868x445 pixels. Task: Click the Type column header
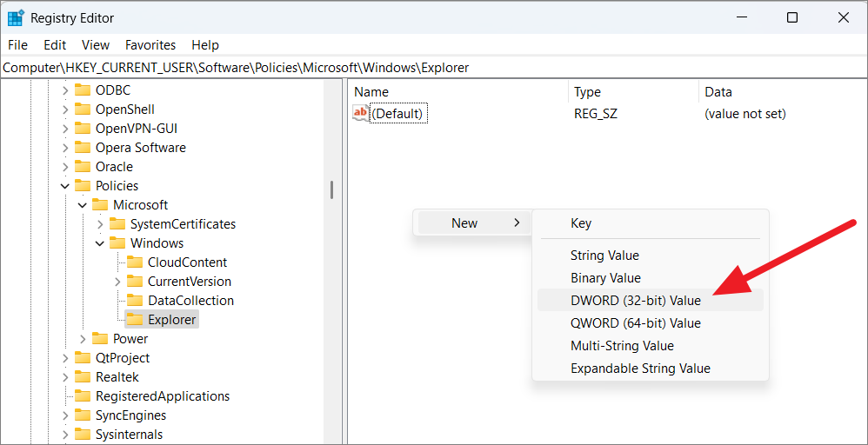click(x=588, y=92)
